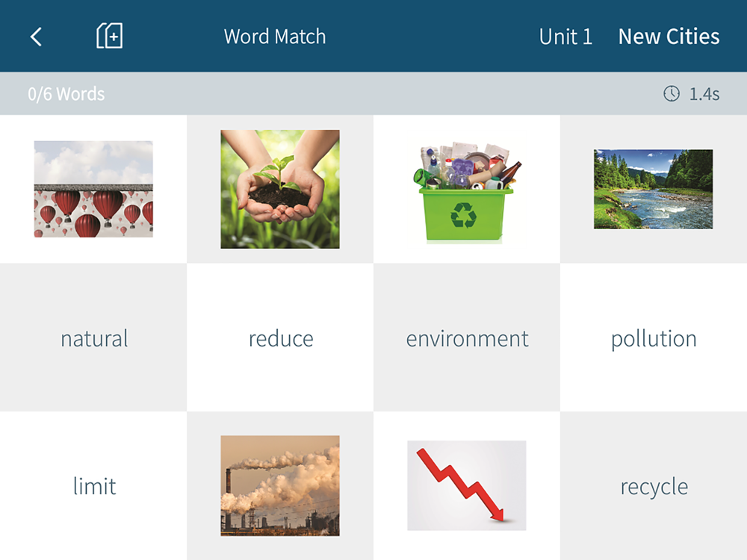Click the clock timer icon
The image size is (747, 560).
(672, 93)
